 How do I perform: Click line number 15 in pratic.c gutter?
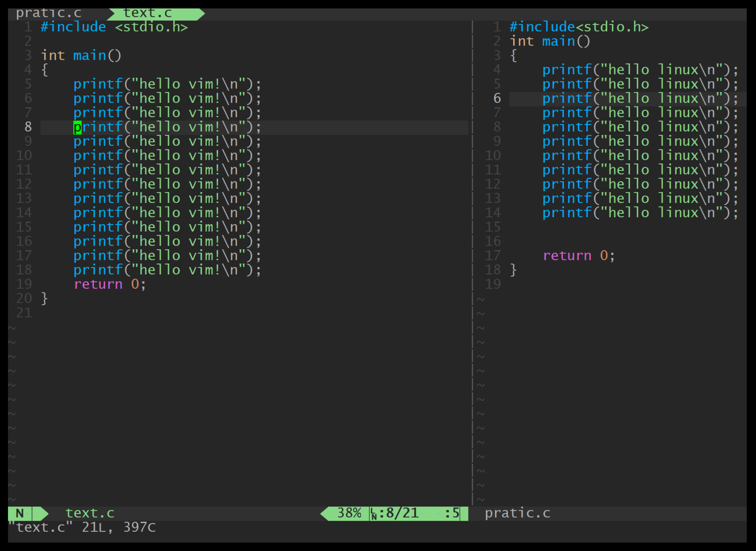coord(493,227)
